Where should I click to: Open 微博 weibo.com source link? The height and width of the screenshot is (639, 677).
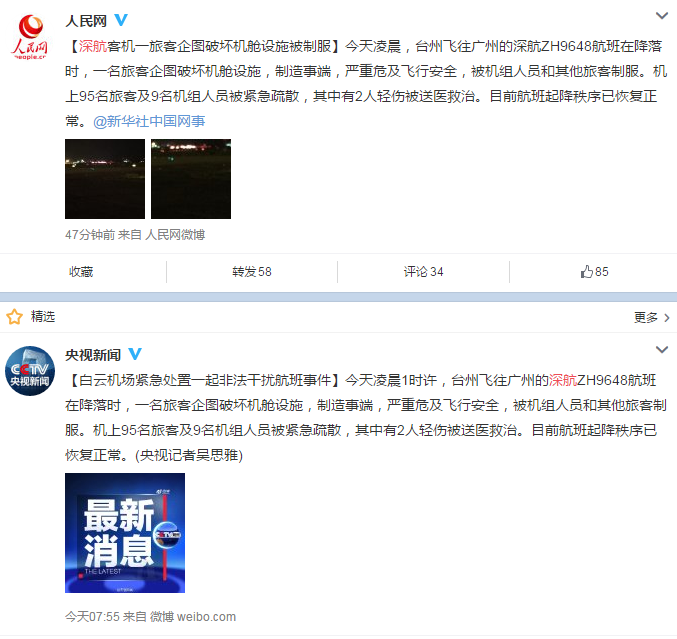tap(193, 617)
